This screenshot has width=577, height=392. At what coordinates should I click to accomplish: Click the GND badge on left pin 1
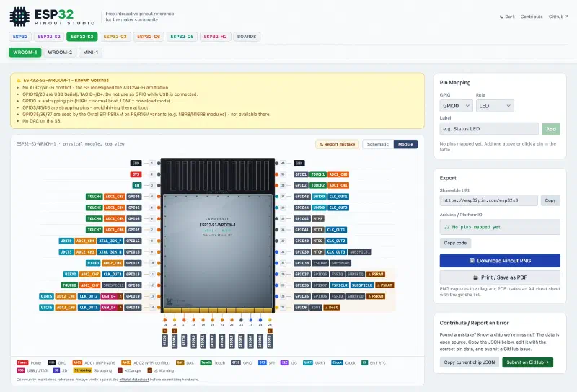(x=136, y=164)
